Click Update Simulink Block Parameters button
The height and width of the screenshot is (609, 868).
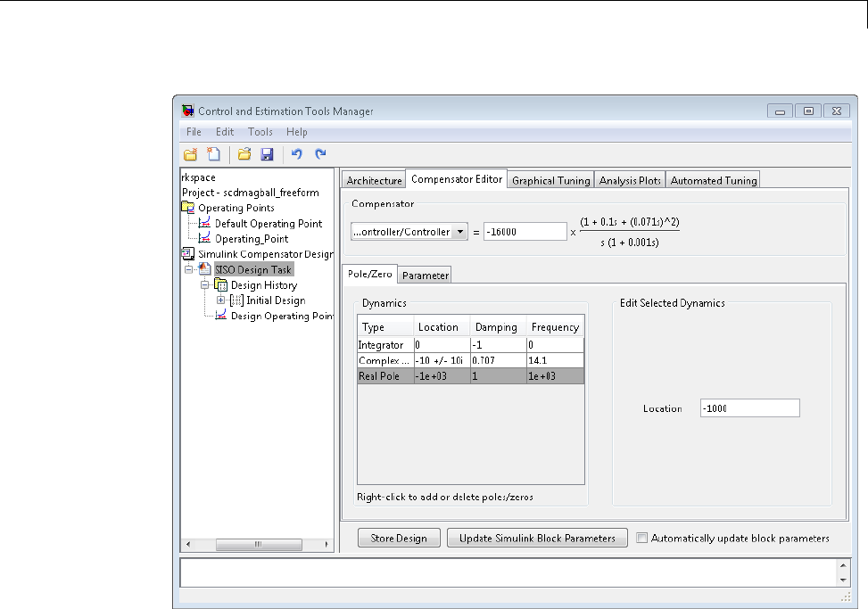(x=537, y=539)
